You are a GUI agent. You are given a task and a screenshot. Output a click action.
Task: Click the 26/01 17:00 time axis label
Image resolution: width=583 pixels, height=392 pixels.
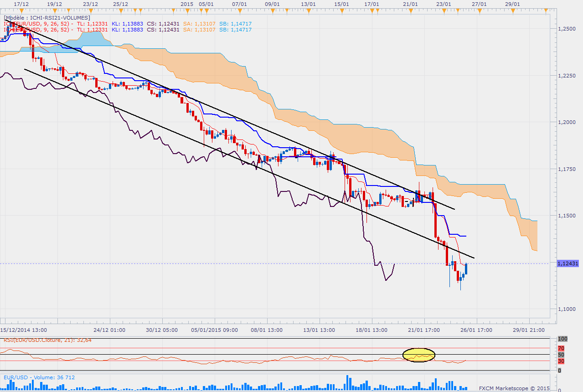(475, 330)
